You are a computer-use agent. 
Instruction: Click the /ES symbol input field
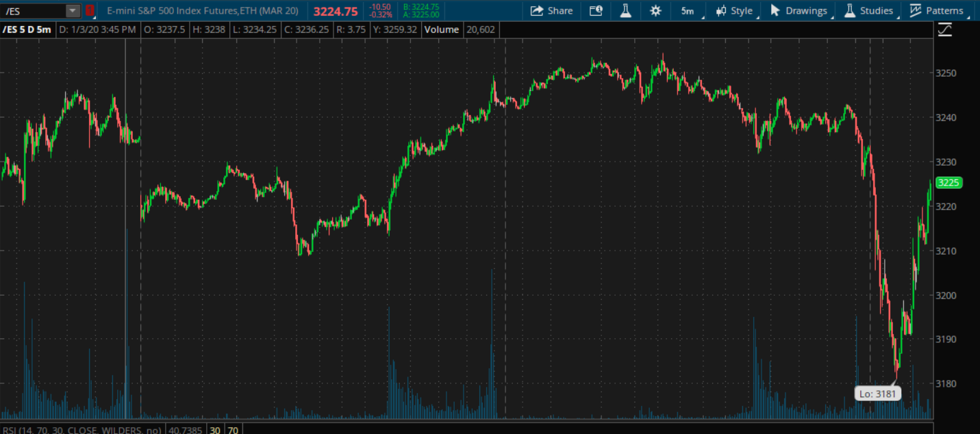point(34,10)
